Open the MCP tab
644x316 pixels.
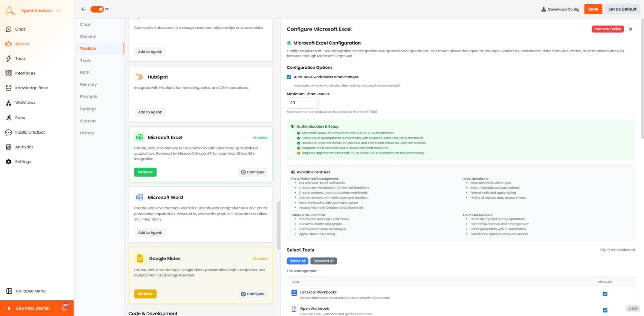(85, 72)
